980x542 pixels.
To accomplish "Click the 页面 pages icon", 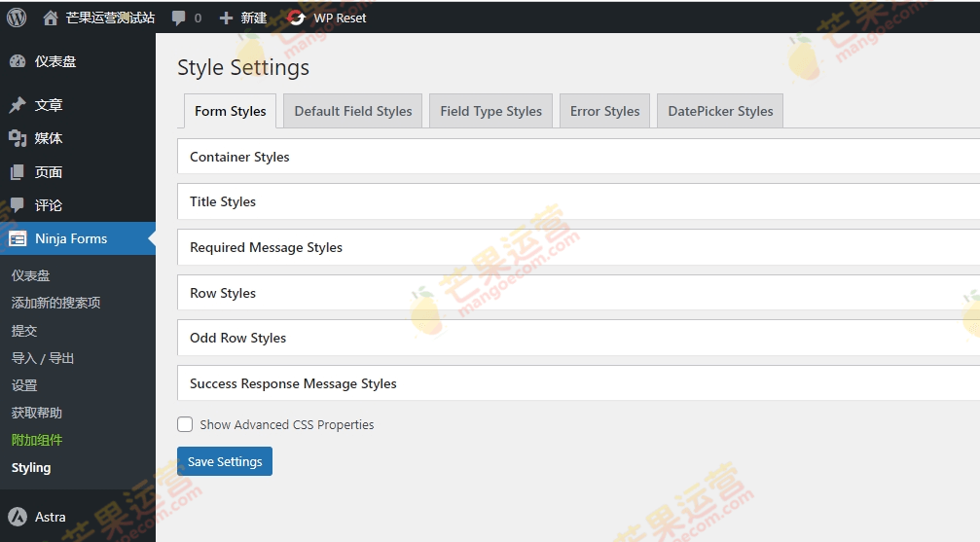I will (18, 172).
